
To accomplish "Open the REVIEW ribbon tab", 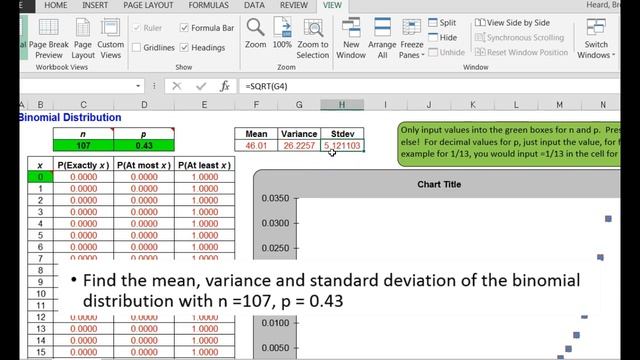I will [x=293, y=5].
